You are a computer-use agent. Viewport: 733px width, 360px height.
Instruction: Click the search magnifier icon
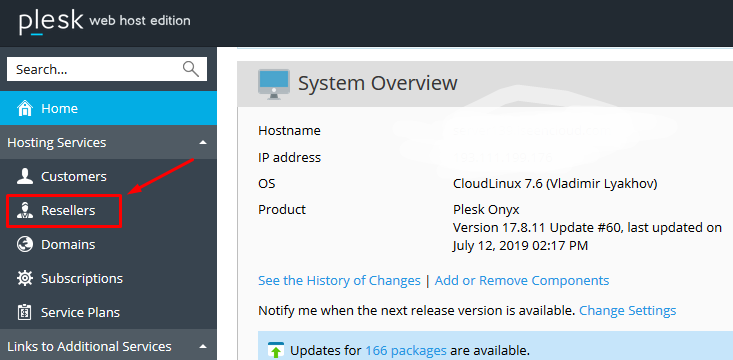pyautogui.click(x=191, y=69)
